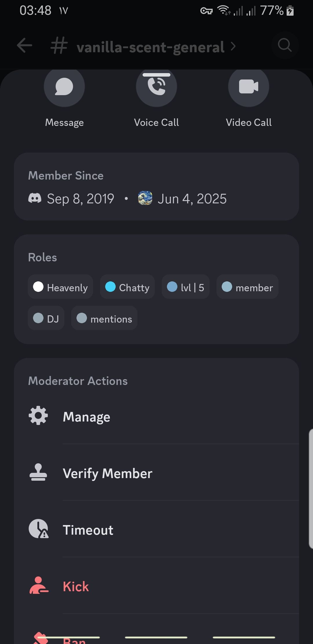The image size is (313, 644).
Task: Select the Heavenly role chip
Action: tap(60, 287)
